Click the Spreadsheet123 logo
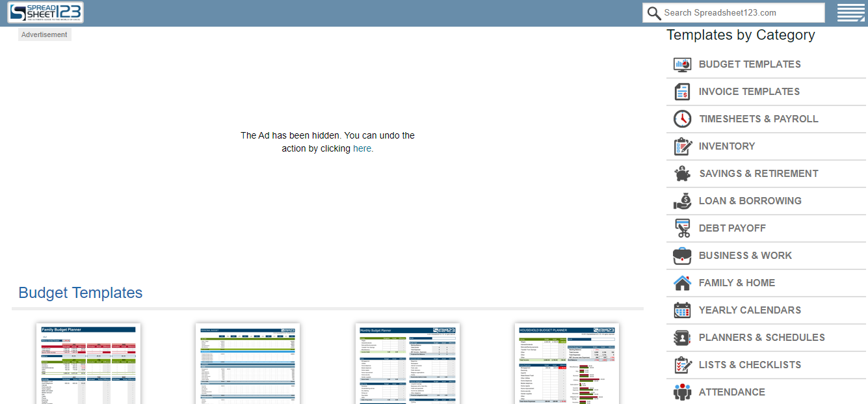Image resolution: width=868 pixels, height=404 pixels. 46,12
